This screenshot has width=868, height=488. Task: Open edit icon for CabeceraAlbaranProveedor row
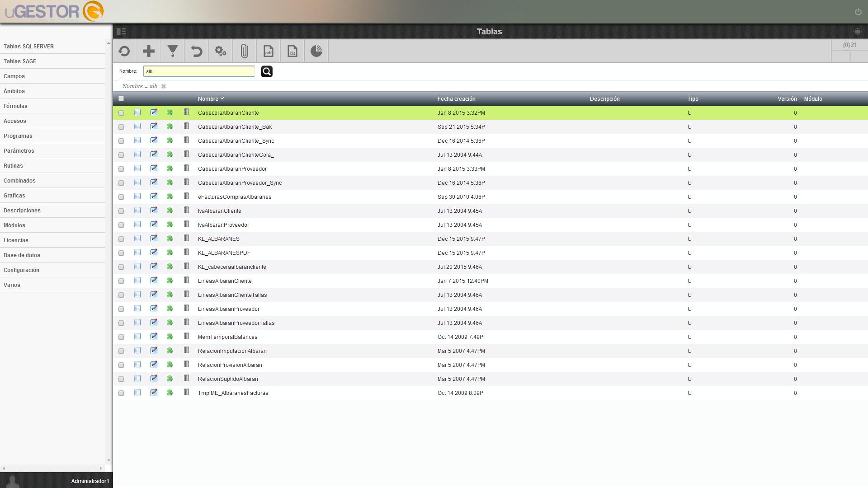154,169
